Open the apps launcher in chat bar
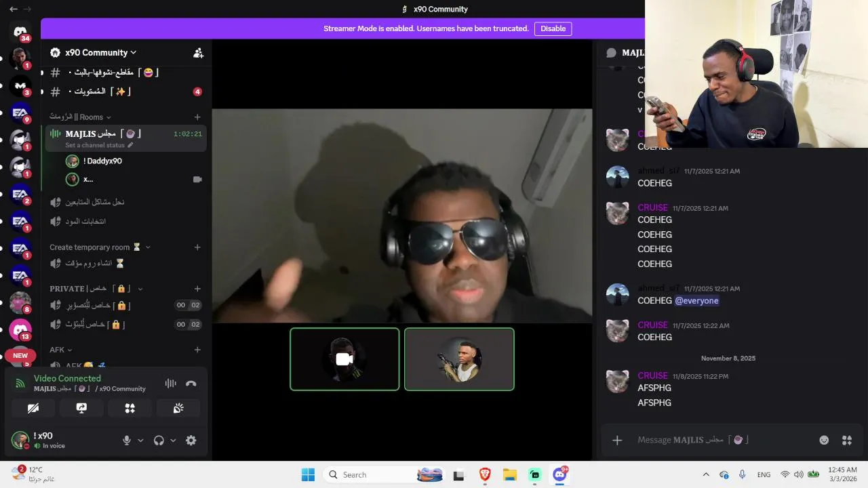Image resolution: width=868 pixels, height=488 pixels. pyautogui.click(x=847, y=440)
